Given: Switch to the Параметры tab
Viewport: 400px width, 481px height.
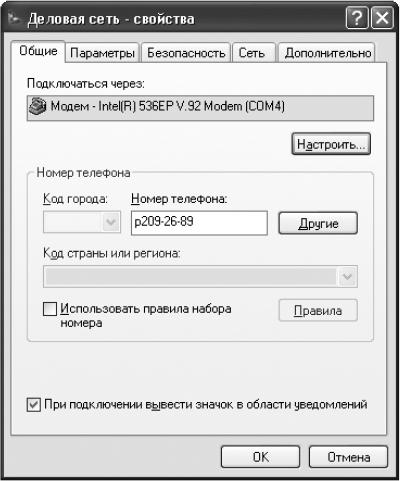Looking at the screenshot, I should (102, 53).
